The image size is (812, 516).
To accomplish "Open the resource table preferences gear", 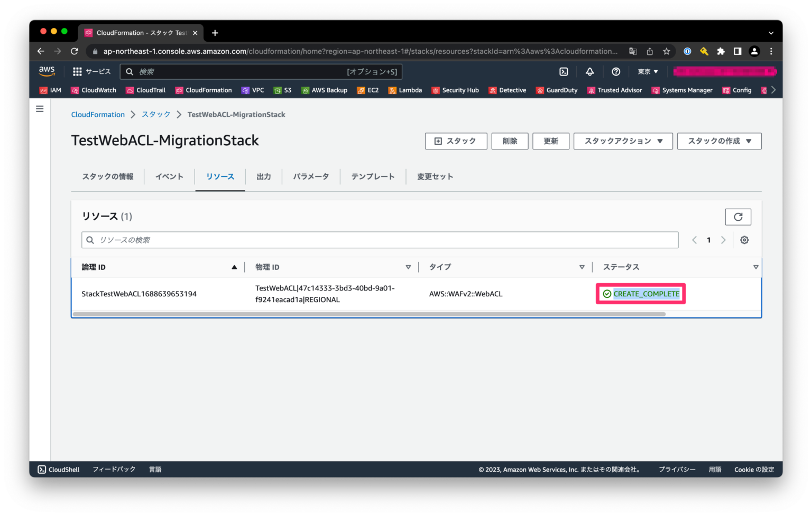I will [x=744, y=240].
